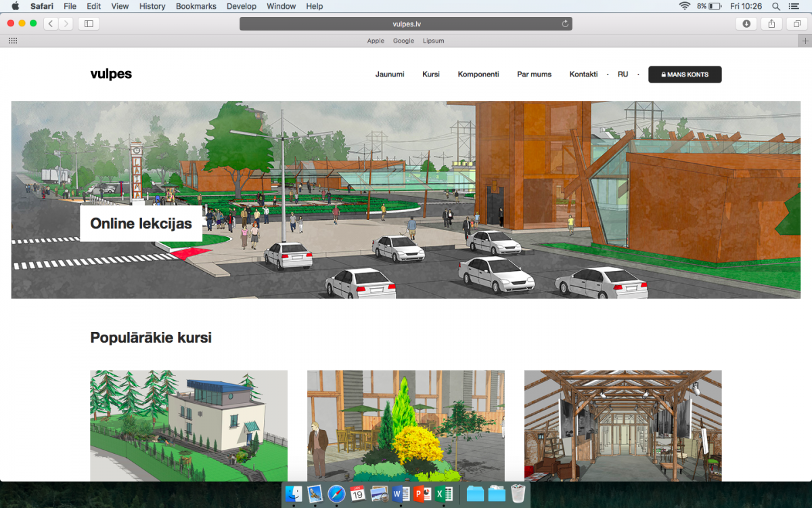This screenshot has height=508, width=812.
Task: Click the Share icon in toolbar
Action: point(771,24)
